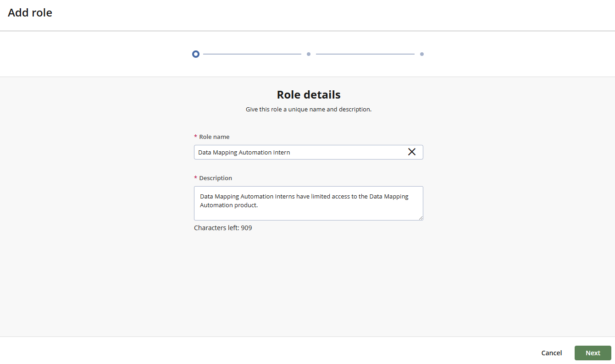Place cursor after 'product.' in the description
The width and height of the screenshot is (615, 364).
(x=259, y=205)
